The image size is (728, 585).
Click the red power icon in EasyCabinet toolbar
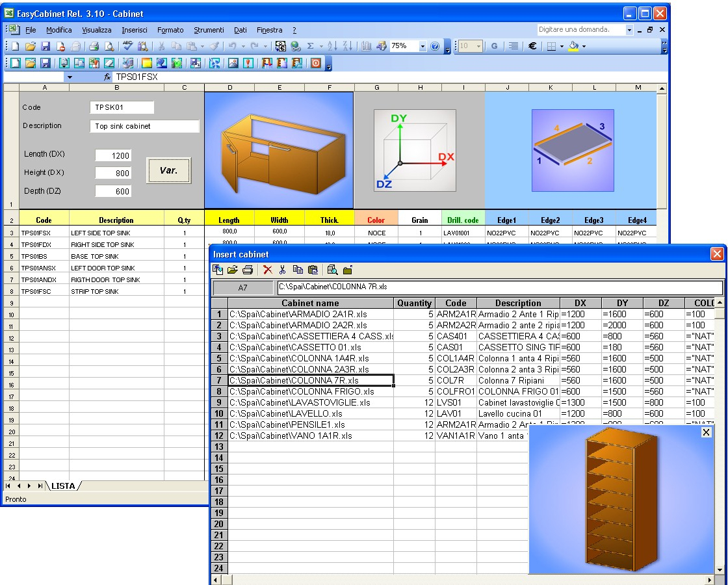pos(315,63)
